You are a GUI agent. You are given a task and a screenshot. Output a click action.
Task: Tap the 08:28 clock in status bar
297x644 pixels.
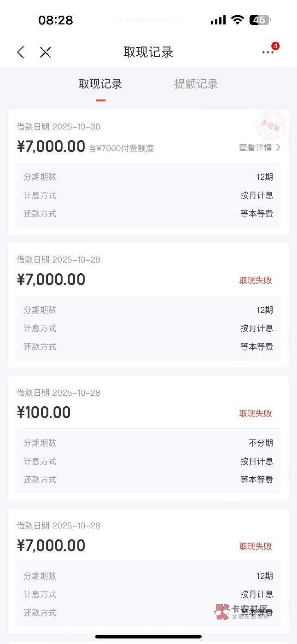tap(55, 20)
